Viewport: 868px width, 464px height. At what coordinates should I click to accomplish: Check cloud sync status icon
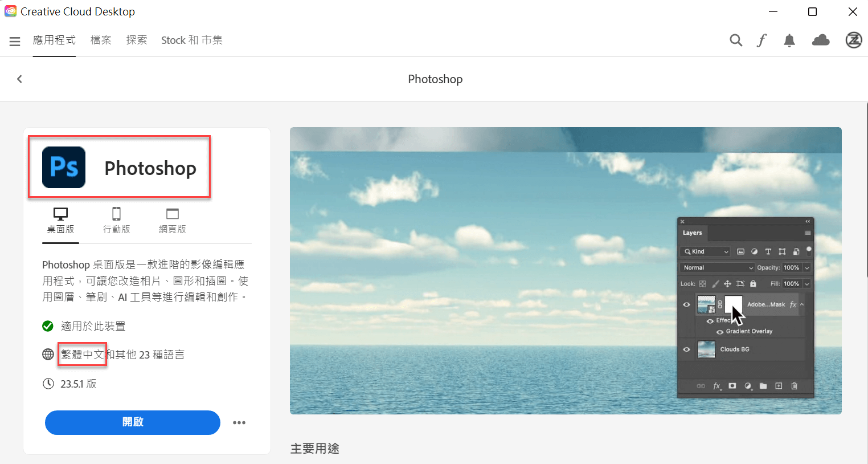coord(821,40)
